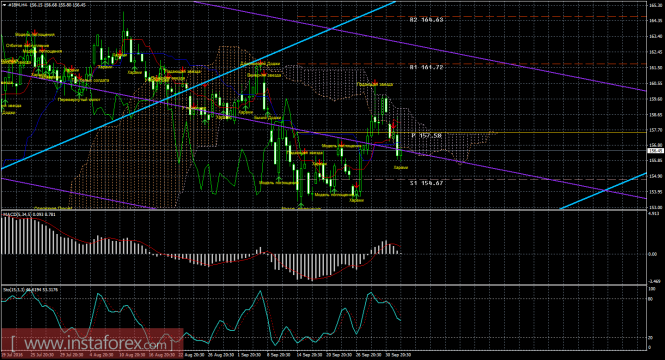Image resolution: width=665 pixels, height=360 pixels.
Task: Select the orange dotted Ichimoku cloud area
Action: [140, 140]
